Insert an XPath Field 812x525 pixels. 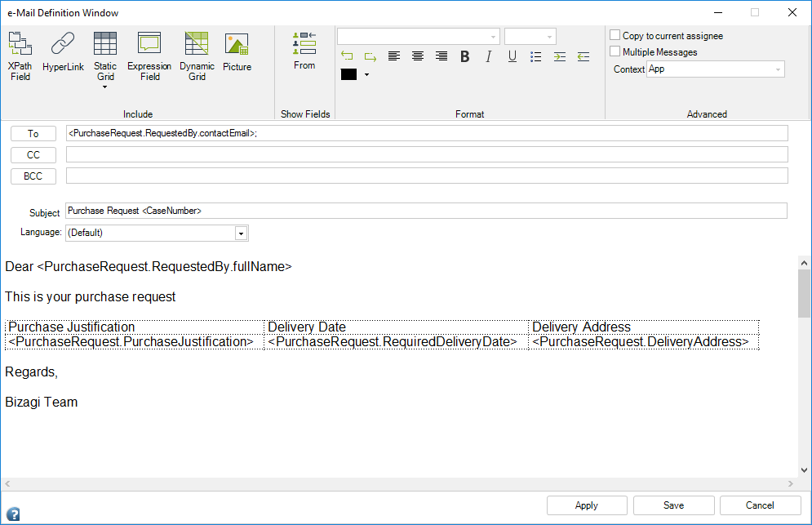point(20,56)
